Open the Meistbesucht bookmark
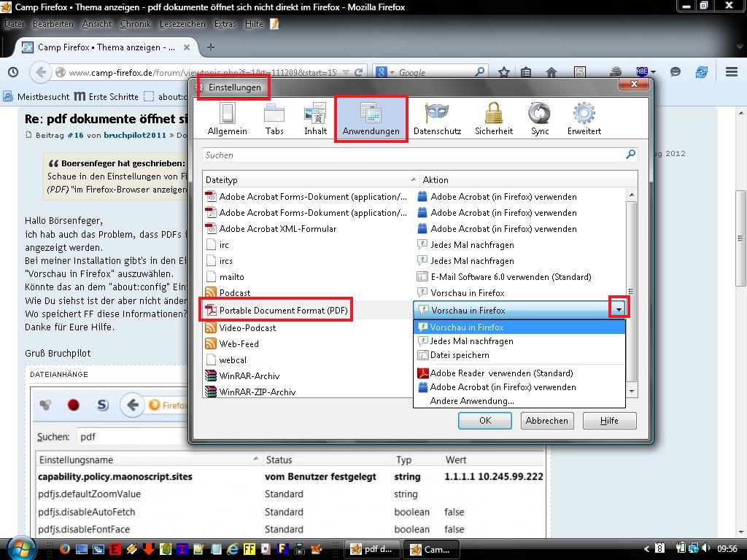The width and height of the screenshot is (747, 560). 37,96
